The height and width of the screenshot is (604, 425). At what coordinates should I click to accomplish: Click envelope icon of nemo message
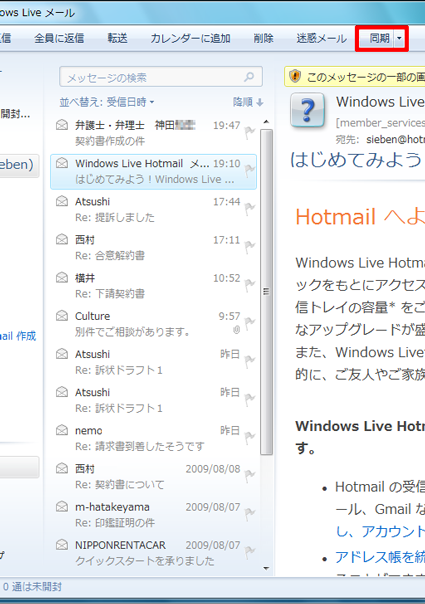(62, 430)
